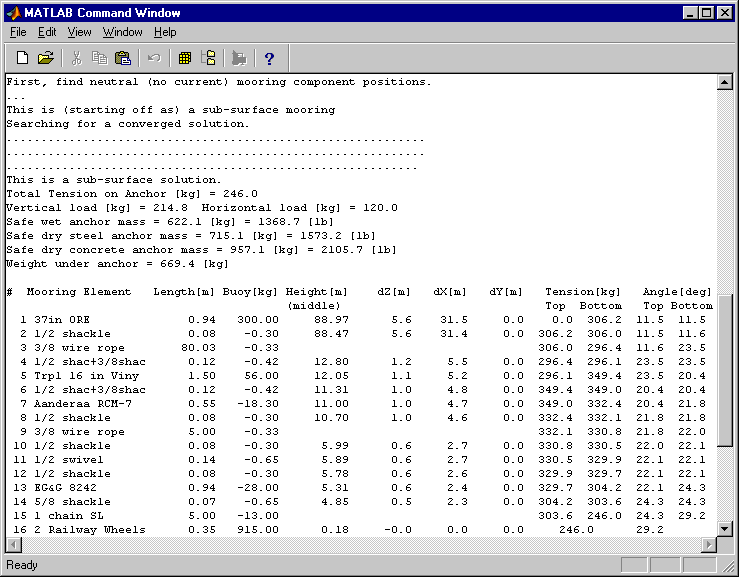Click the vertical scrollbar down arrow
Viewport: 739px width, 577px height.
(x=725, y=529)
